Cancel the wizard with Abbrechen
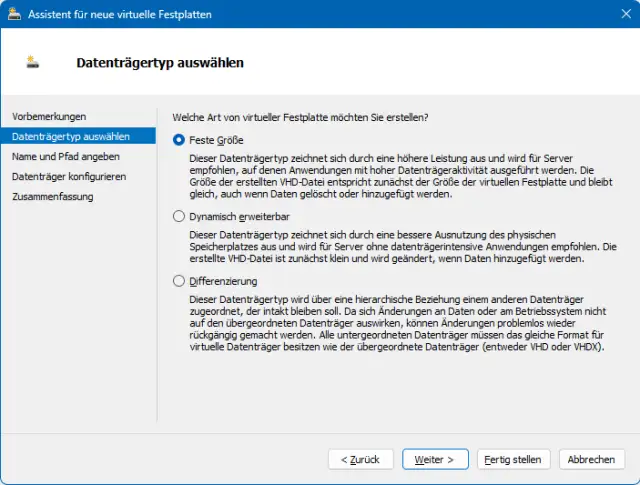Viewport: 640px width, 485px height. click(591, 459)
